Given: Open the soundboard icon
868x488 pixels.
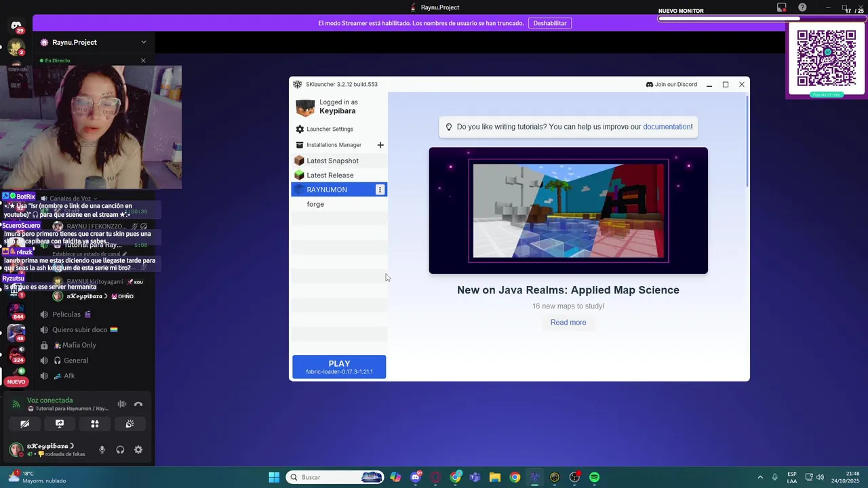Looking at the screenshot, I should click(130, 424).
